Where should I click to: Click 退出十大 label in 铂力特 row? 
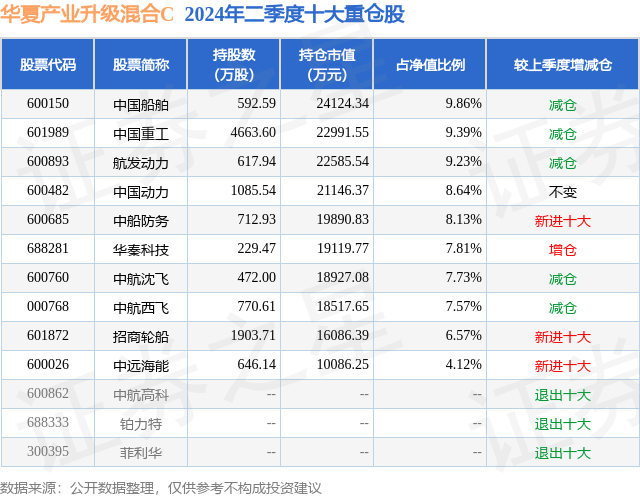tap(563, 424)
